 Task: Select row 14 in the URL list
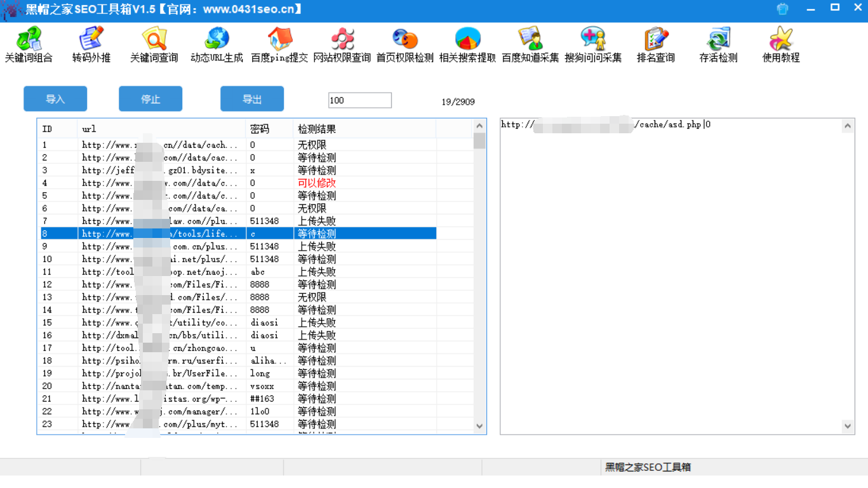tap(238, 310)
